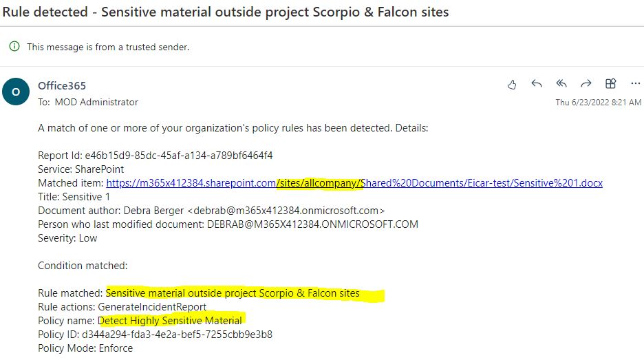Open the SharePoint matched item link
This screenshot has width=644, height=360.
click(x=354, y=183)
